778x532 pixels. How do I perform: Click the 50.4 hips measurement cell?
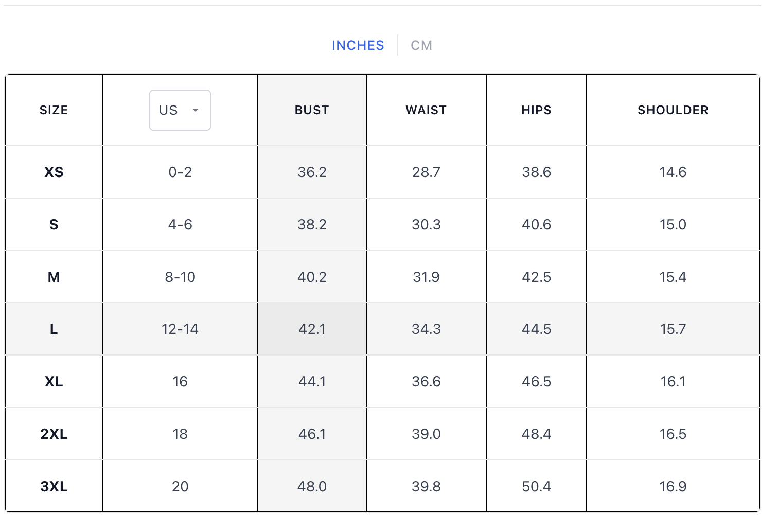click(536, 486)
